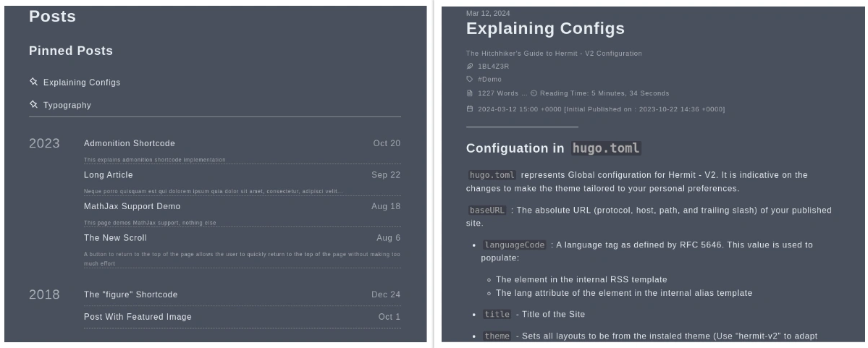Click the tag icon beside #Demo
868x348 pixels.
[x=470, y=79]
